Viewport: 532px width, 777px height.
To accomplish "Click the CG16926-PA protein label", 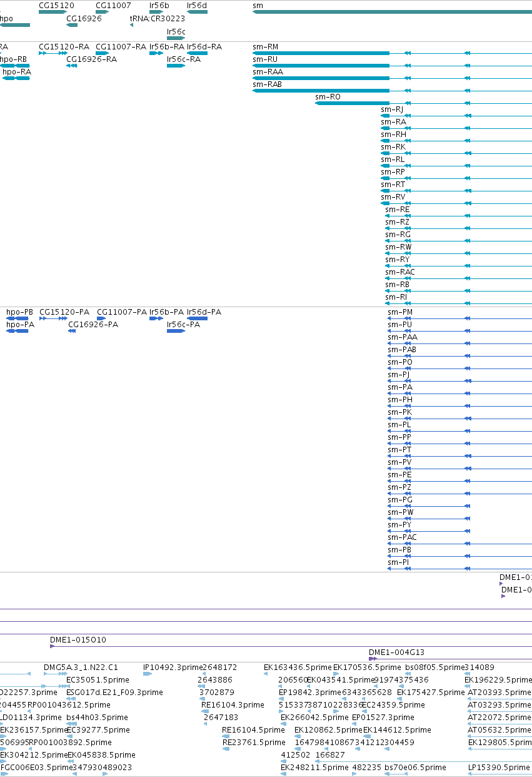I will [x=93, y=325].
